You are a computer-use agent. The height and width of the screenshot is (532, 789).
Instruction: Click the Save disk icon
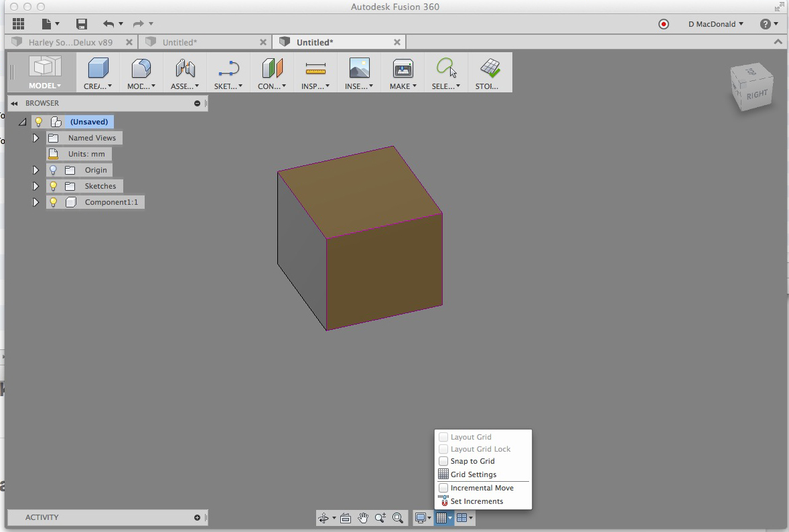[82, 24]
